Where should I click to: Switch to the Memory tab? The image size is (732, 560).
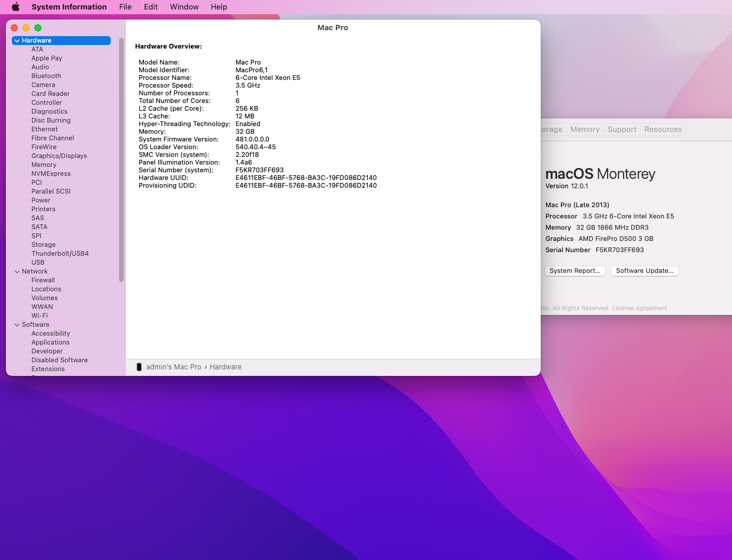click(x=585, y=130)
